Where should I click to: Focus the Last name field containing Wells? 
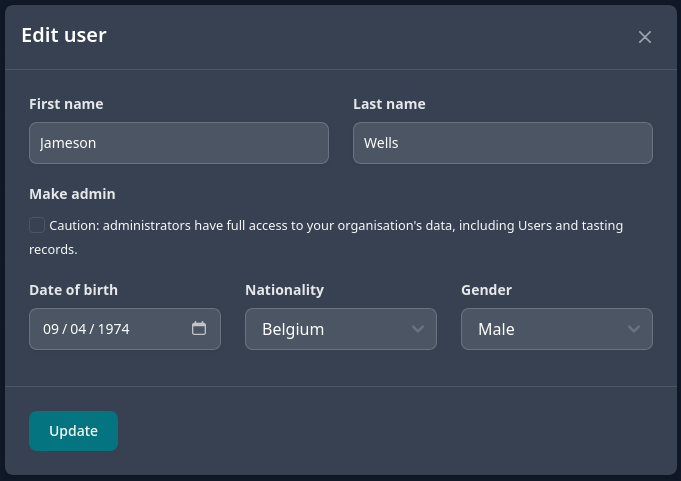coord(502,143)
